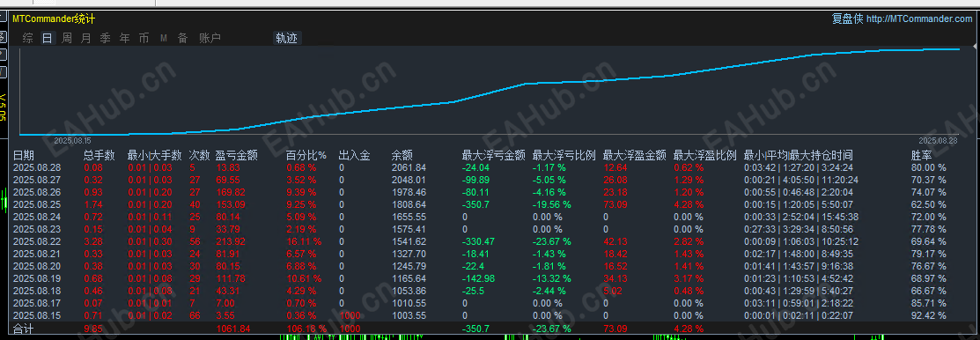Click the total lots value 9.85
980x340 pixels.
[x=93, y=329]
